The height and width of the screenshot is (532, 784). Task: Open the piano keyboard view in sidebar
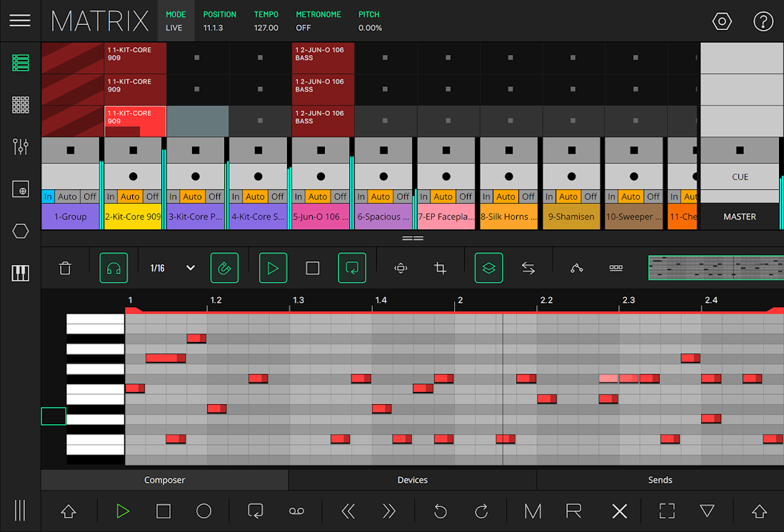pyautogui.click(x=20, y=273)
